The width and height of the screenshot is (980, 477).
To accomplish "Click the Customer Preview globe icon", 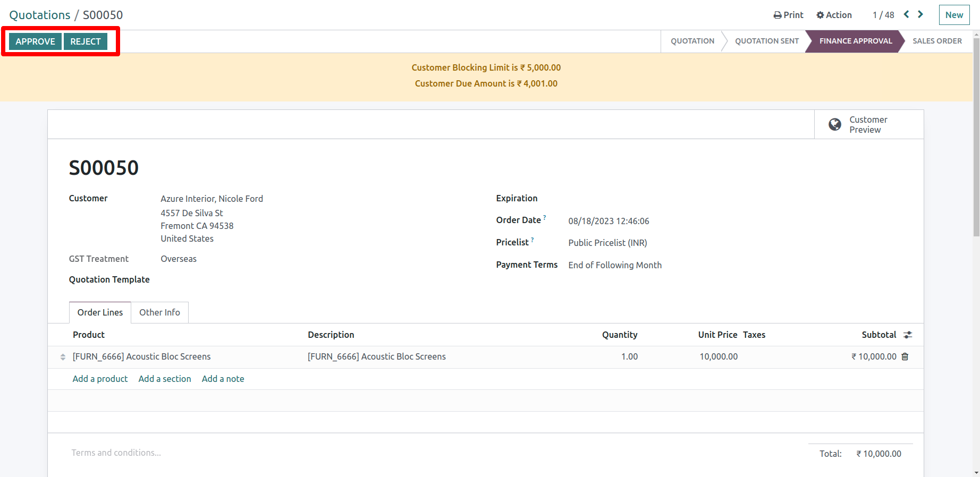I will tap(835, 124).
